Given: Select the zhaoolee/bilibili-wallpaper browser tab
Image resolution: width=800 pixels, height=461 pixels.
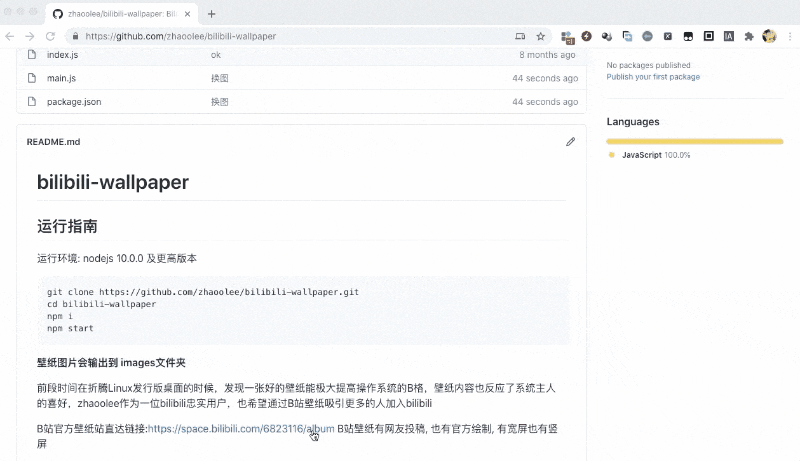Looking at the screenshot, I should [x=121, y=14].
